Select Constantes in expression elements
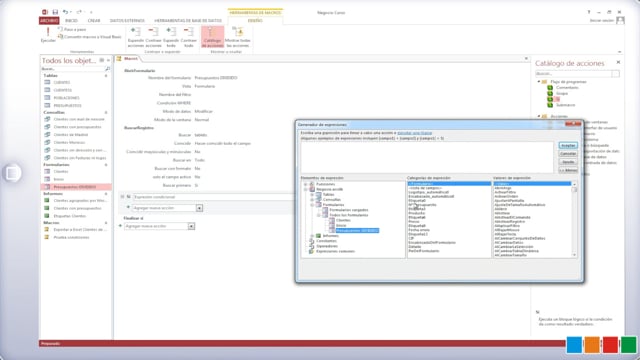Viewport: 640px width, 360px height. 326,241
